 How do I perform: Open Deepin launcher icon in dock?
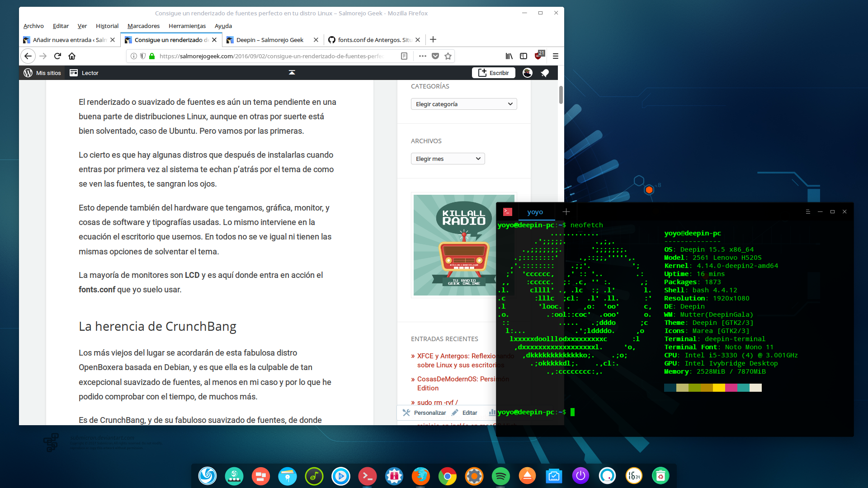coord(208,476)
